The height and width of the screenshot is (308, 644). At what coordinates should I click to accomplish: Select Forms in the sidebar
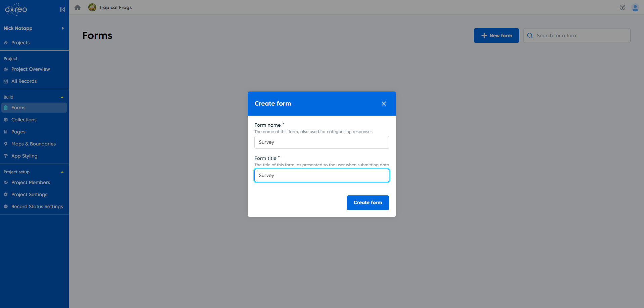coord(34,108)
